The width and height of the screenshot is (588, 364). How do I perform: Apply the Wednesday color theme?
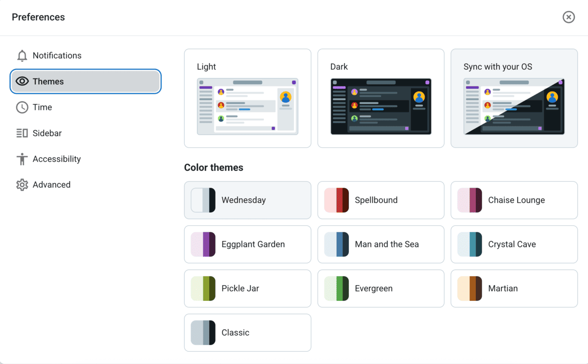(x=247, y=200)
